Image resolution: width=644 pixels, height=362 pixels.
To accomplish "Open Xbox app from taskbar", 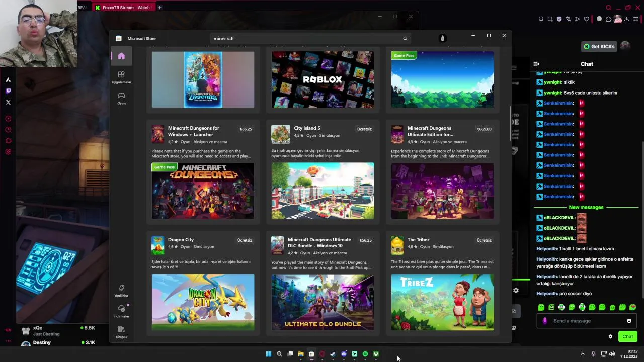I will pos(376,354).
